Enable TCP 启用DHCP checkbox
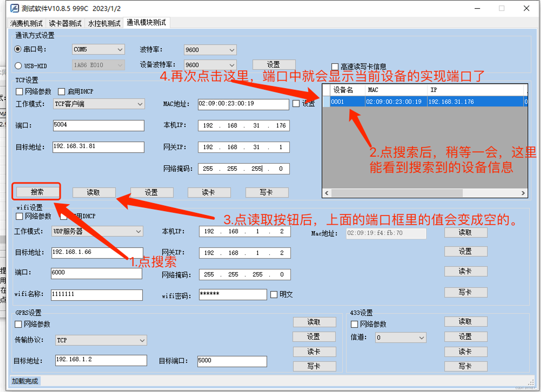541x392 pixels. click(61, 92)
